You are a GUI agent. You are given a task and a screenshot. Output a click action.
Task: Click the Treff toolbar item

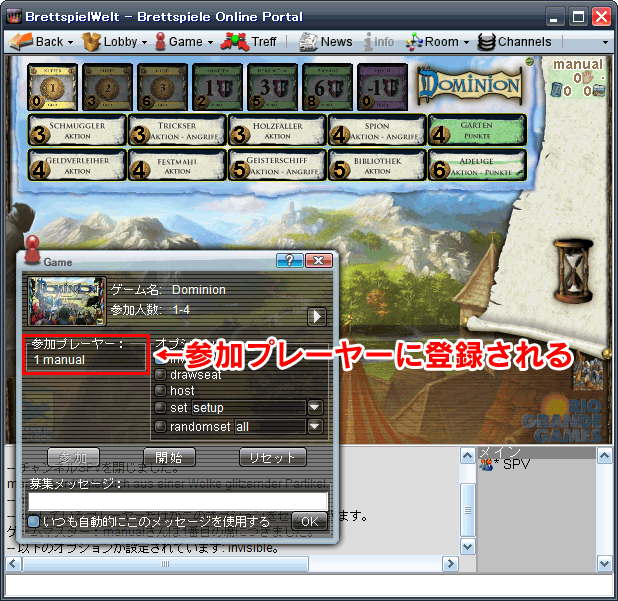click(x=249, y=41)
